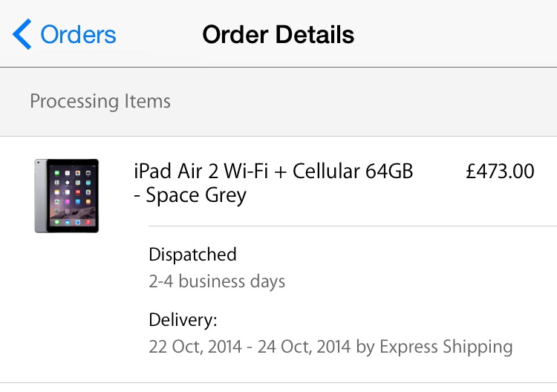Image resolution: width=557 pixels, height=392 pixels.
Task: Tap the 2-4 business days estimate
Action: point(217,281)
